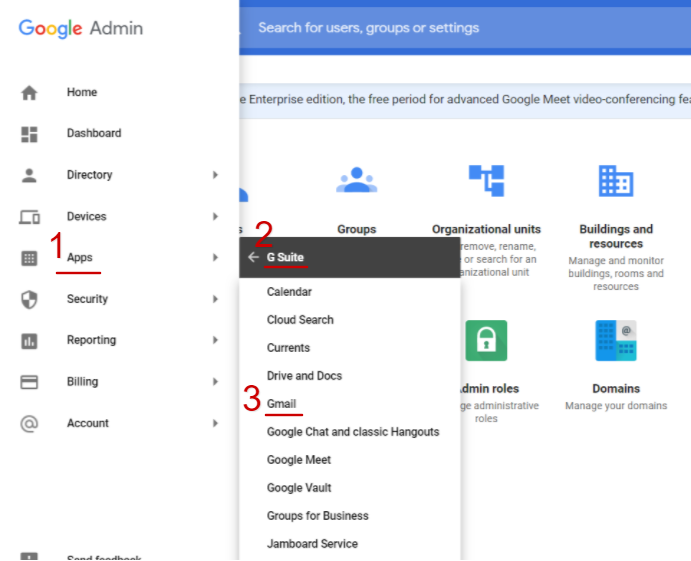Image resolution: width=691 pixels, height=561 pixels.
Task: Open the Reporting sidebar entry
Action: pos(91,340)
